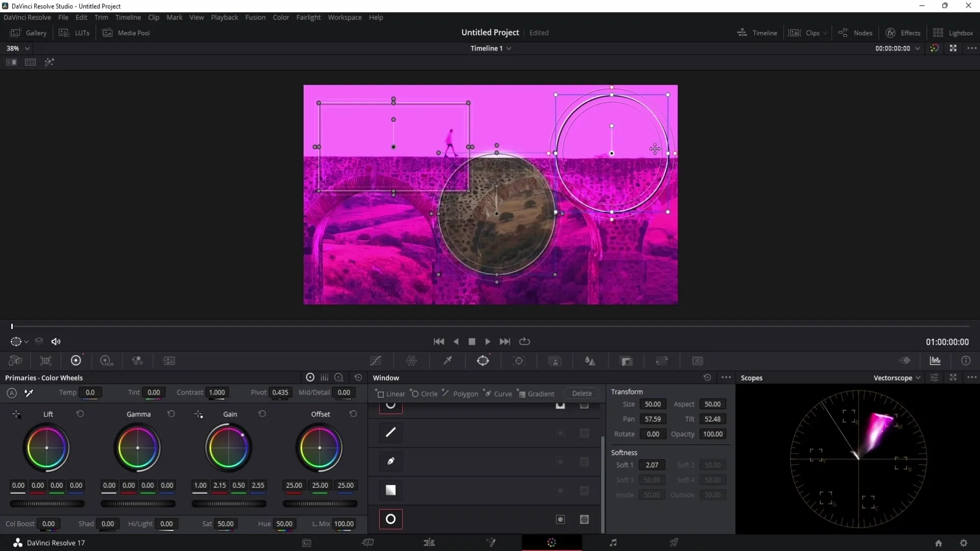This screenshot has height=551, width=980.
Task: Toggle inside/outside matte inversion
Action: pos(560,519)
